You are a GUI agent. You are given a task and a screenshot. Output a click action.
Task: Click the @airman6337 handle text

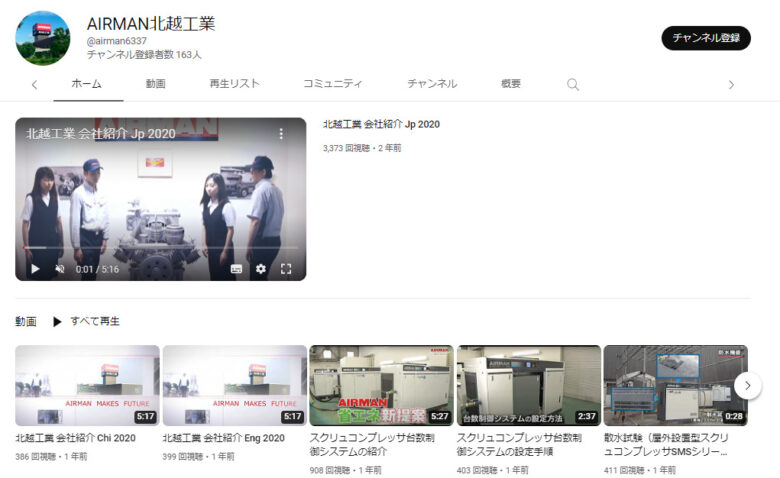click(116, 41)
